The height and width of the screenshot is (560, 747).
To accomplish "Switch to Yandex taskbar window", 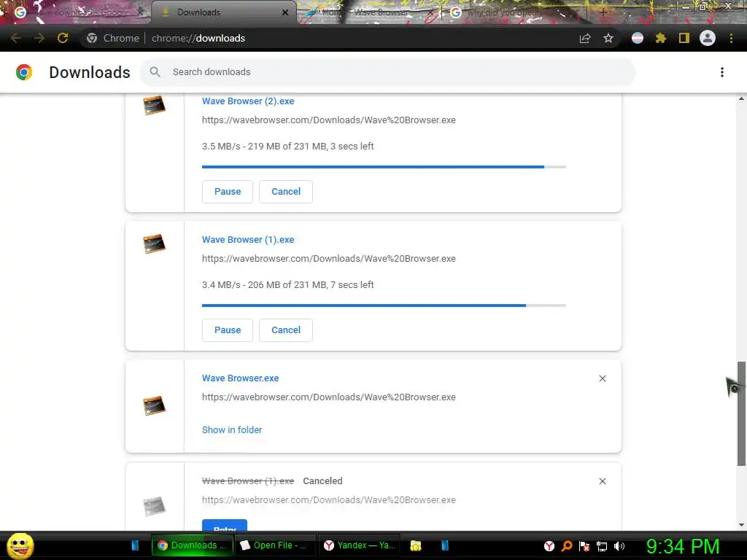I will tap(360, 545).
